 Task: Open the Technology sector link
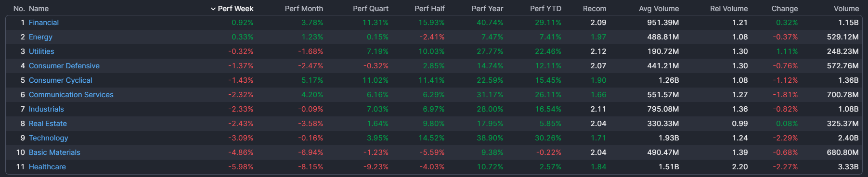[49, 138]
